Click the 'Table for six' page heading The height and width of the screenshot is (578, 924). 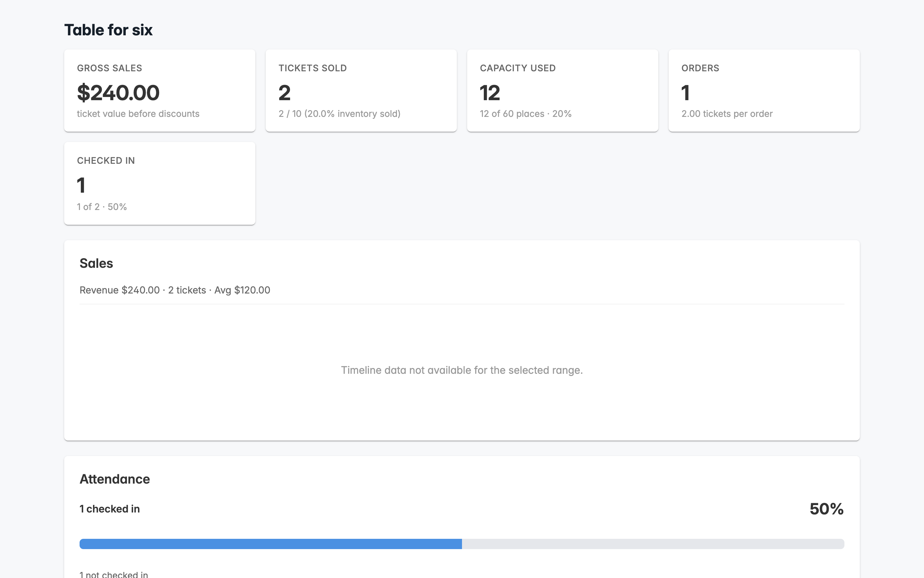(x=108, y=30)
